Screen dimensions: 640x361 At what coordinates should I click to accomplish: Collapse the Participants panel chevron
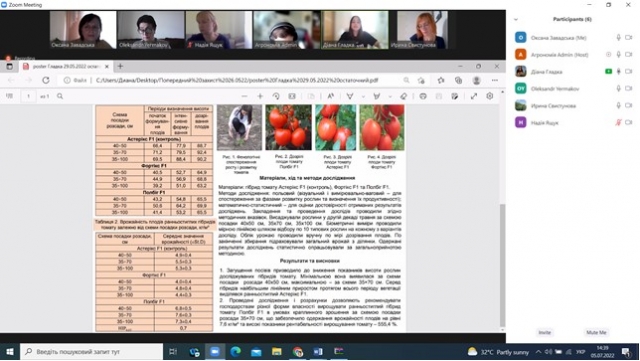click(516, 19)
